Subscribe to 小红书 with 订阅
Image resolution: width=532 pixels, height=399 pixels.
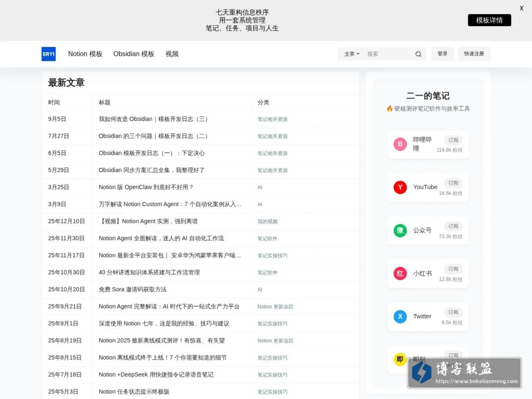pyautogui.click(x=453, y=269)
